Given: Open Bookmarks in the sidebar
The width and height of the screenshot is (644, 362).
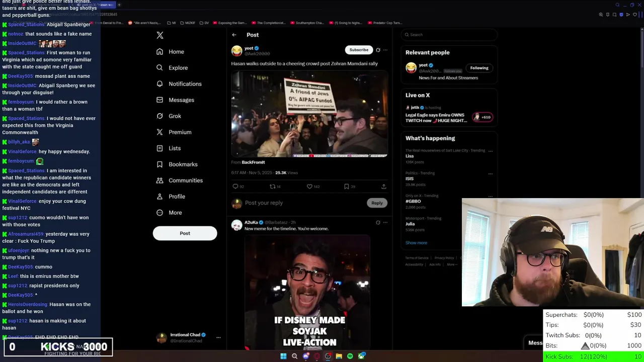Looking at the screenshot, I should coord(177,164).
